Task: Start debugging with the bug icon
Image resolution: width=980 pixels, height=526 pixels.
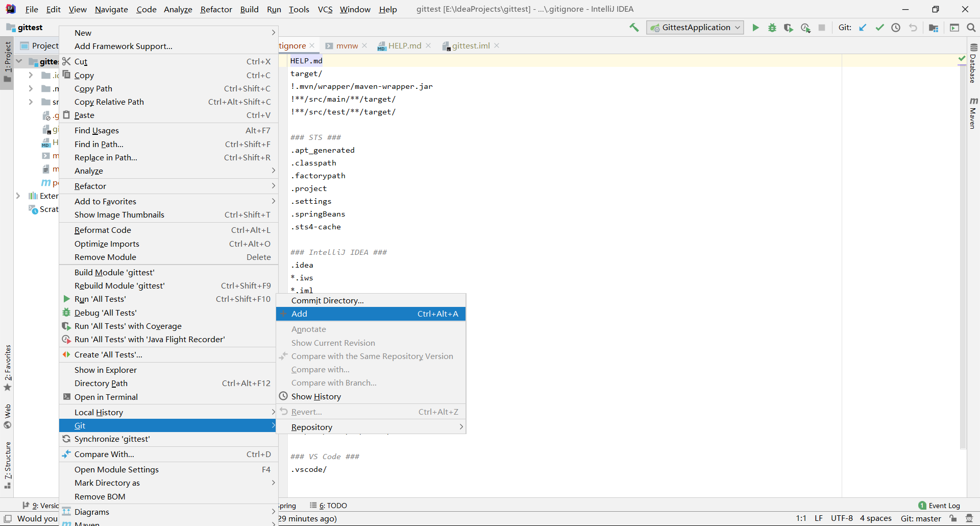Action: coord(772,28)
